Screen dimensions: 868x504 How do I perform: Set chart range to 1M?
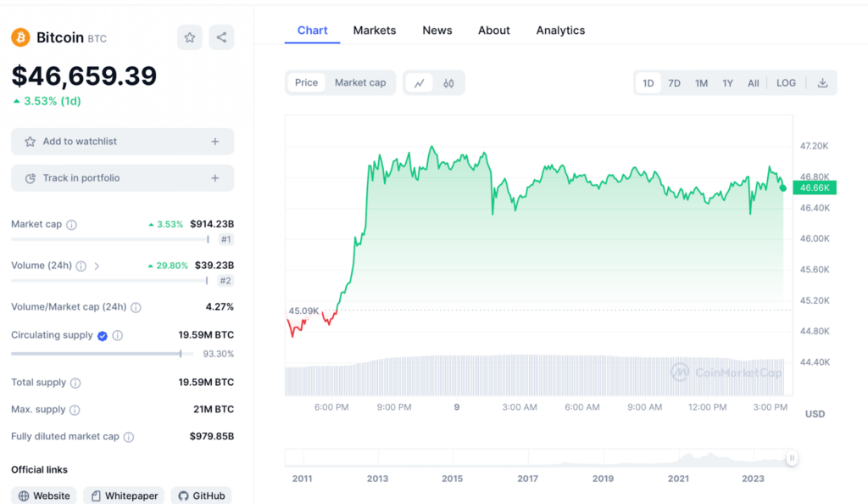[x=701, y=83]
